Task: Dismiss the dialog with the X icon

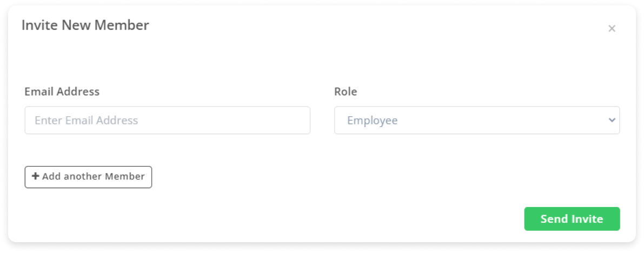Action: pyautogui.click(x=612, y=28)
